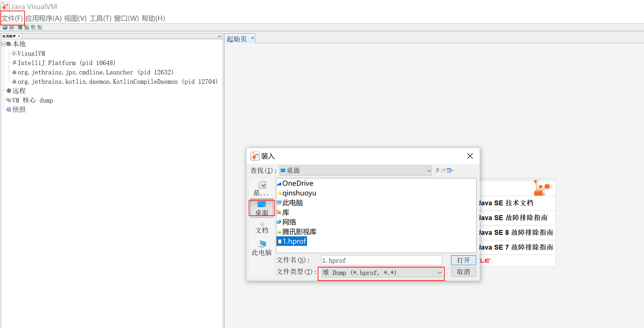Viewport: 644px width, 328px height.
Task: Open the 工具(T) menu
Action: click(x=100, y=18)
